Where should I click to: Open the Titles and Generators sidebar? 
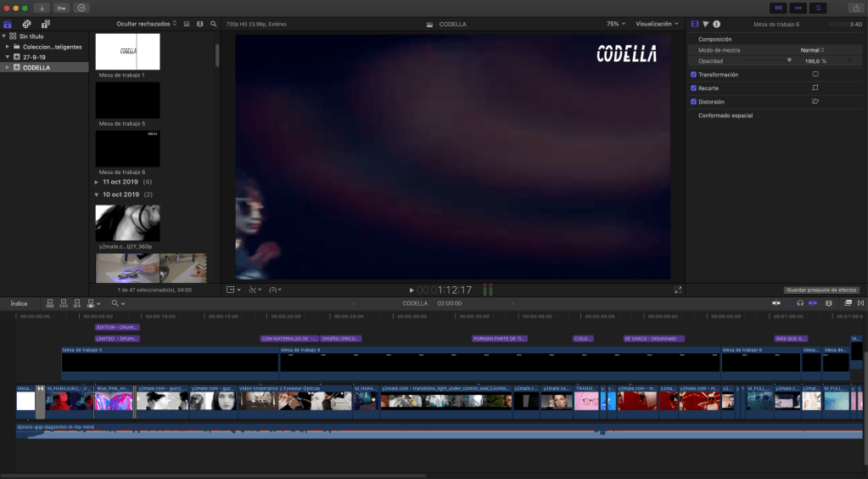[x=44, y=24]
